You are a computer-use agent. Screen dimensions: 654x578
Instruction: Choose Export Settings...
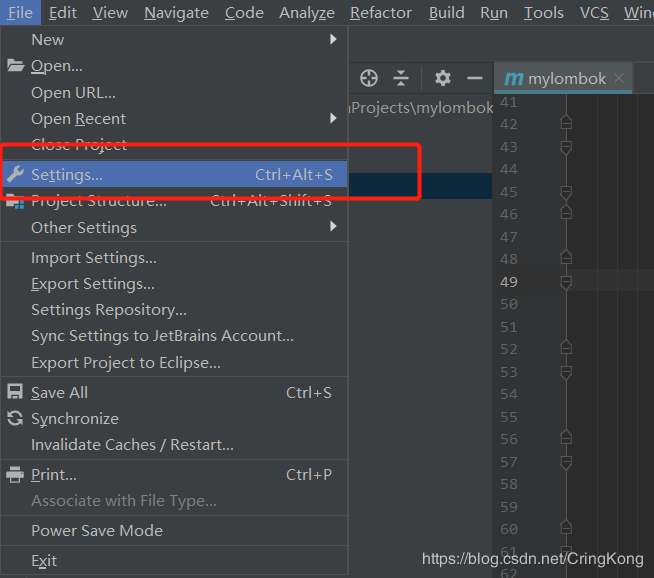(174, 284)
